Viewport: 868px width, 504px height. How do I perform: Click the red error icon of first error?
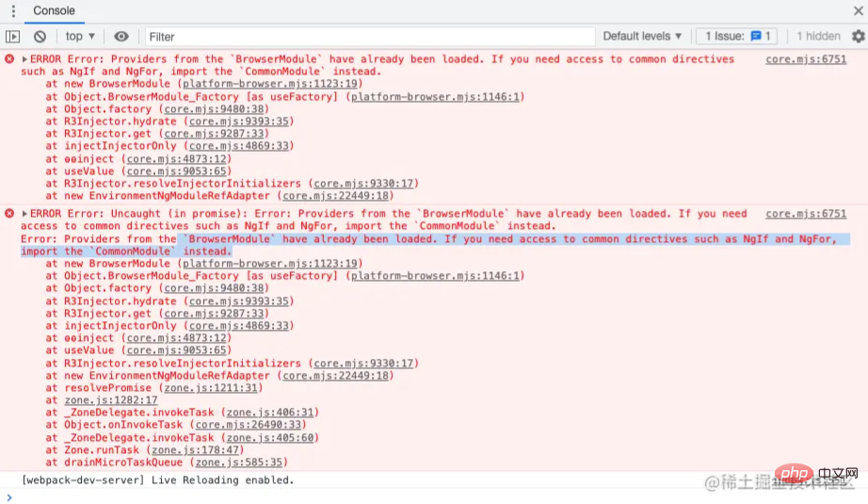pyautogui.click(x=9, y=59)
